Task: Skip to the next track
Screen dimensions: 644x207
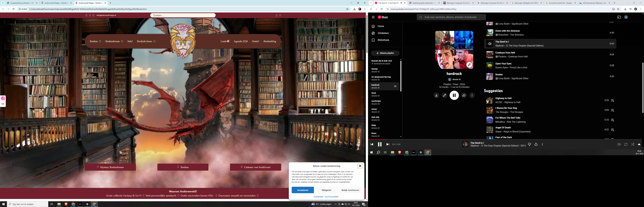Action: click(388, 144)
